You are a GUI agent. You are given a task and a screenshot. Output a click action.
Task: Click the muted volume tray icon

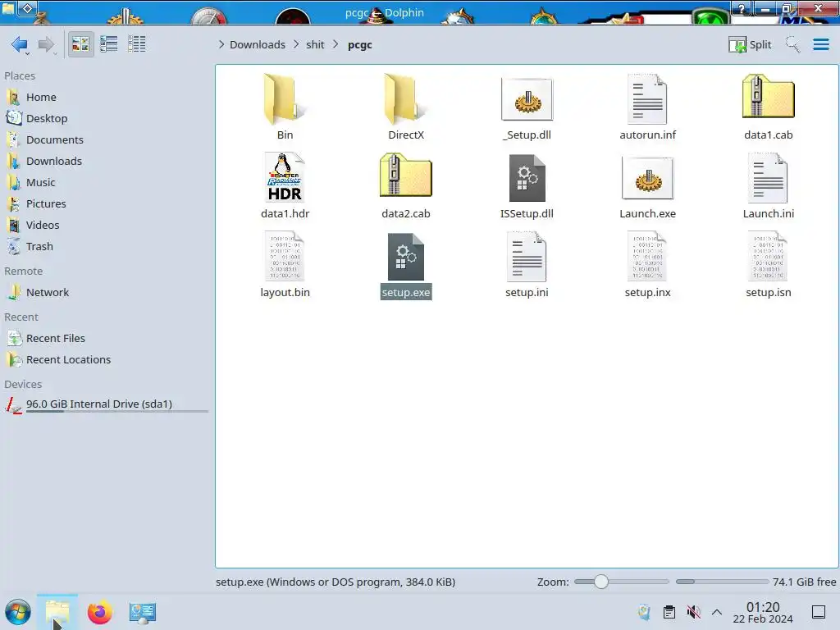coord(694,612)
